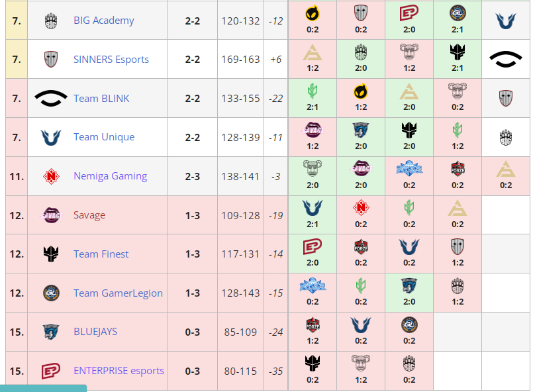Go to the Team BLINK link
This screenshot has height=392, width=533.
click(101, 99)
